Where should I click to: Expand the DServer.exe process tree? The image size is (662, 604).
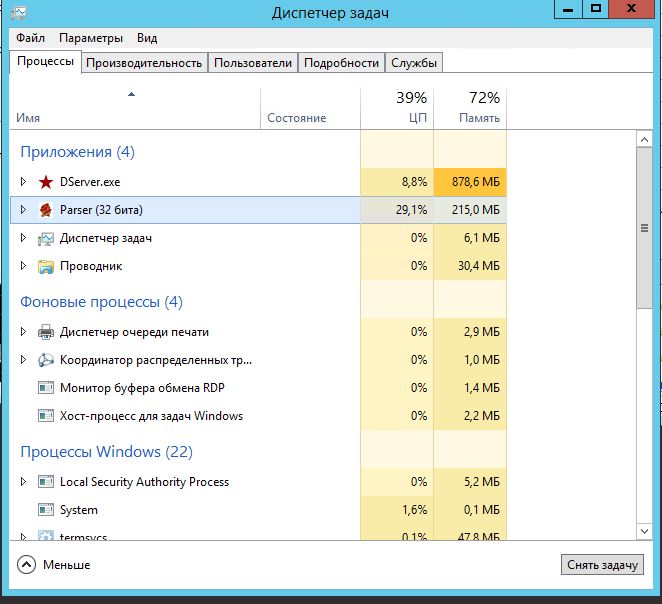[23, 181]
